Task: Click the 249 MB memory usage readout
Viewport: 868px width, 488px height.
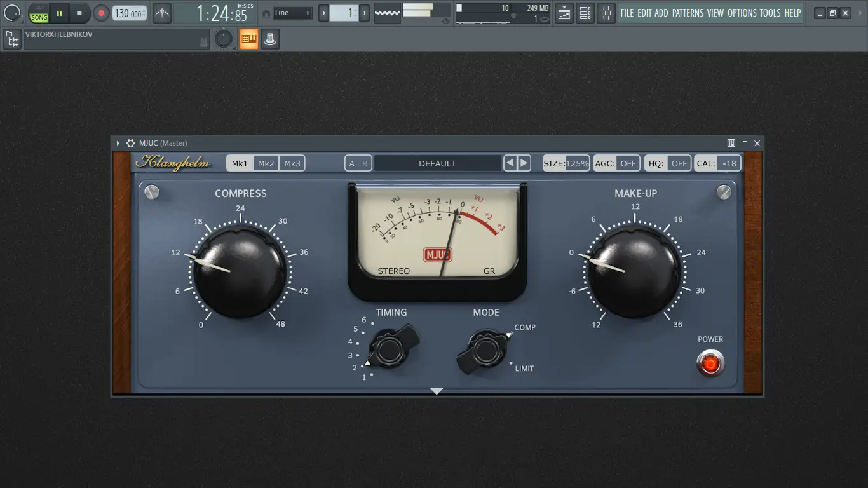Action: point(538,8)
